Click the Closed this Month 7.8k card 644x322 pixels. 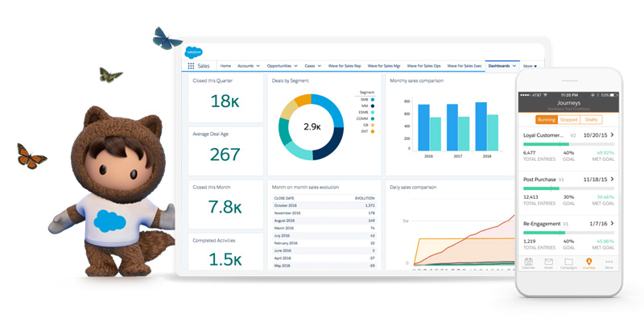coord(225,204)
